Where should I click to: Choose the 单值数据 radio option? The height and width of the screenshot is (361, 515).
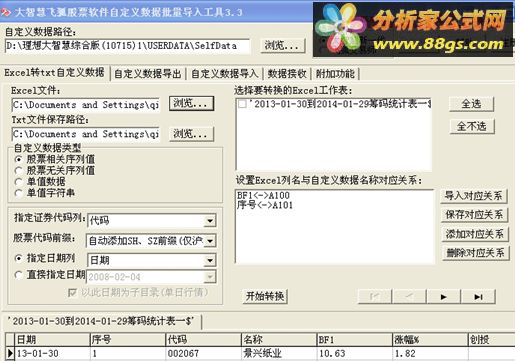(x=19, y=182)
